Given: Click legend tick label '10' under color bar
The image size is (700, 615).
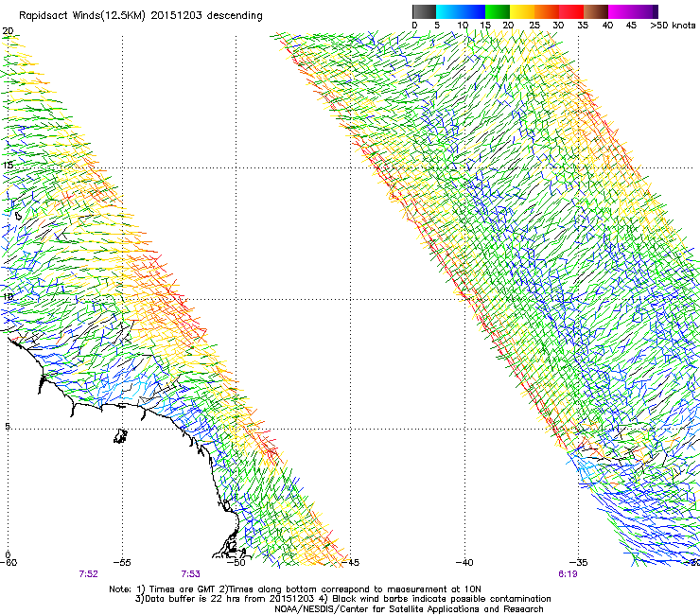Looking at the screenshot, I should pos(463,26).
